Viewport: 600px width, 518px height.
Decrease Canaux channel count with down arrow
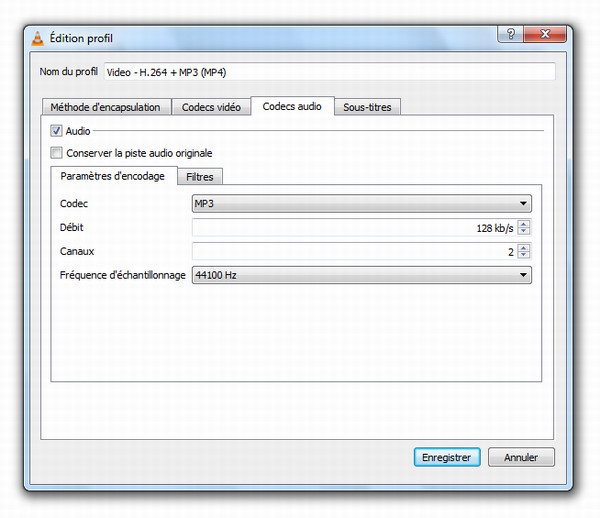coord(525,255)
